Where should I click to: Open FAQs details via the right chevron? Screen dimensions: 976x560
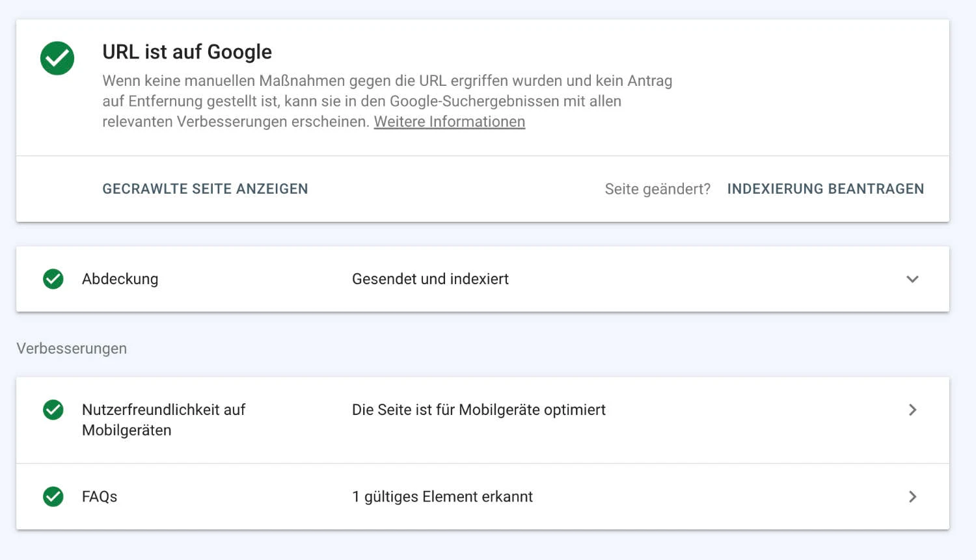pos(912,497)
